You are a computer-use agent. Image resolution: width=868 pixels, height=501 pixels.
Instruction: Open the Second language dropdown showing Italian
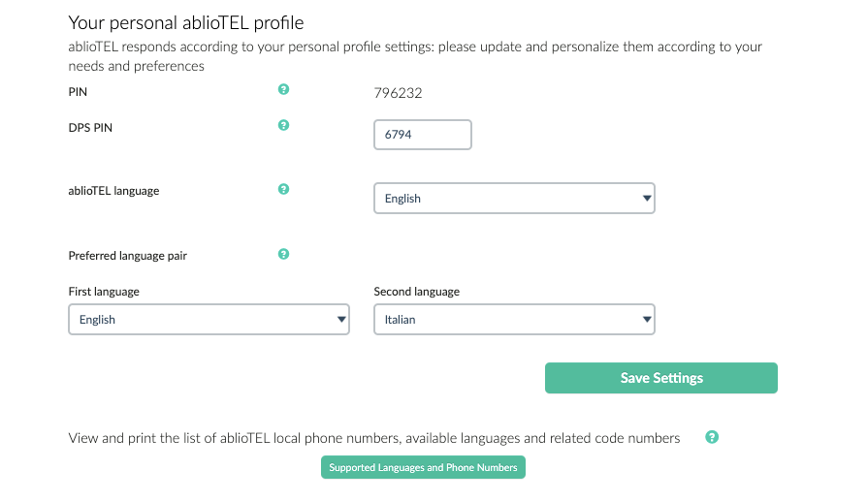click(514, 320)
